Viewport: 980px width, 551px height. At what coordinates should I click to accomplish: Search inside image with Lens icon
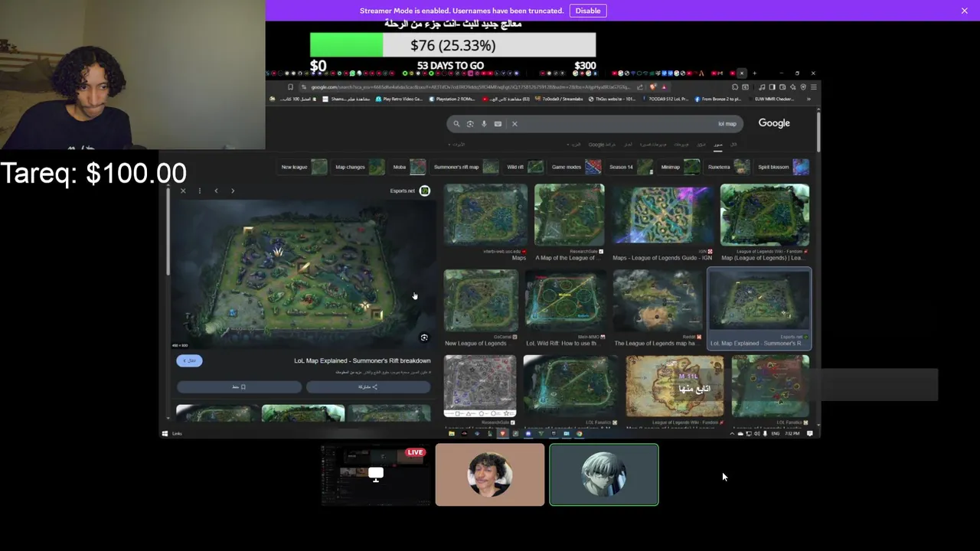tap(424, 337)
